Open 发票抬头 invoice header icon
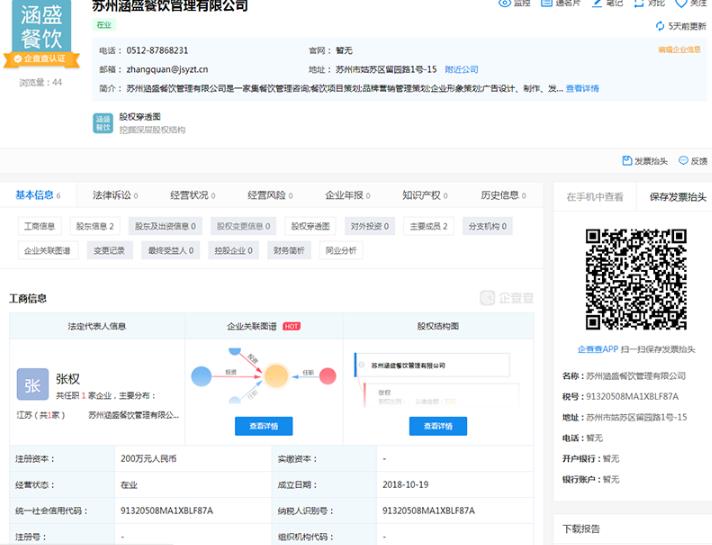 tap(627, 161)
